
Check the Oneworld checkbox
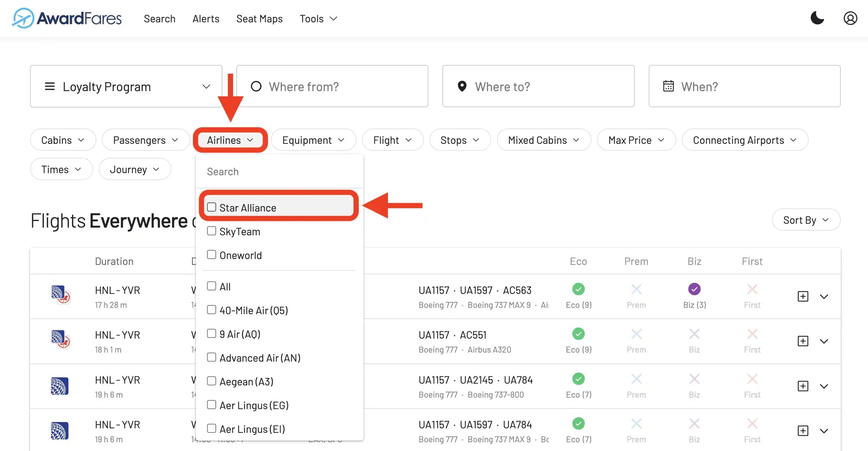point(211,254)
